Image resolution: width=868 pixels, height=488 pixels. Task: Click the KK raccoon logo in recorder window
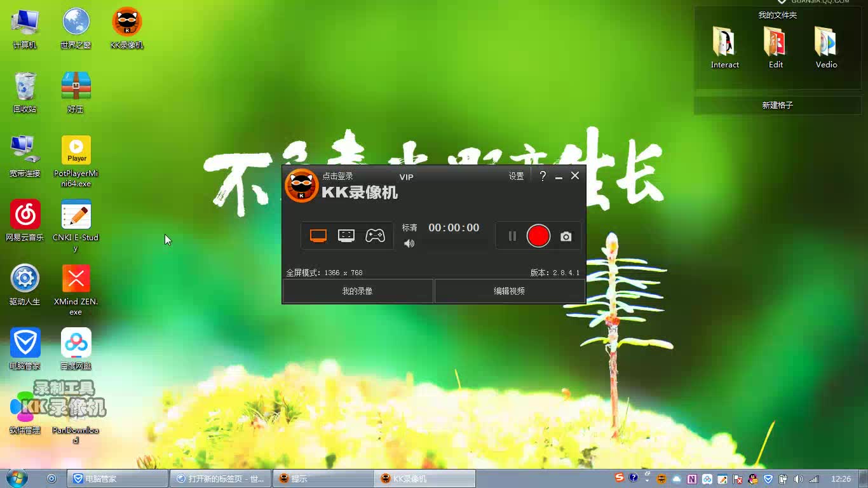pos(301,186)
